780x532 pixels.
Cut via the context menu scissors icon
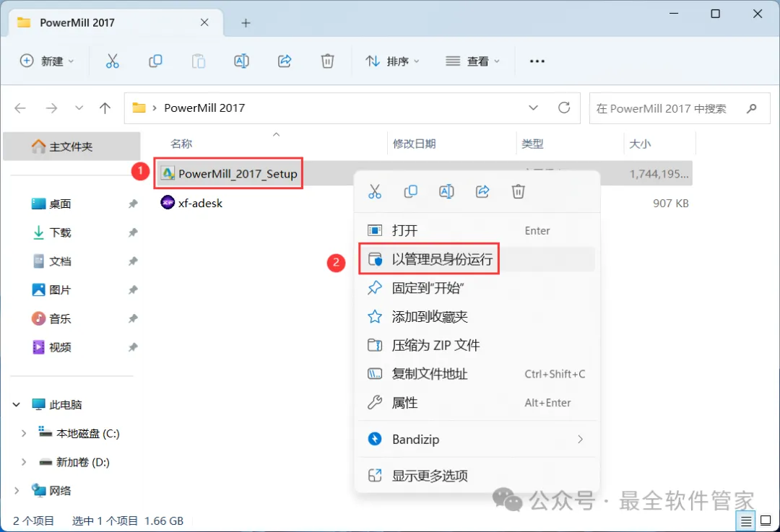coord(375,191)
